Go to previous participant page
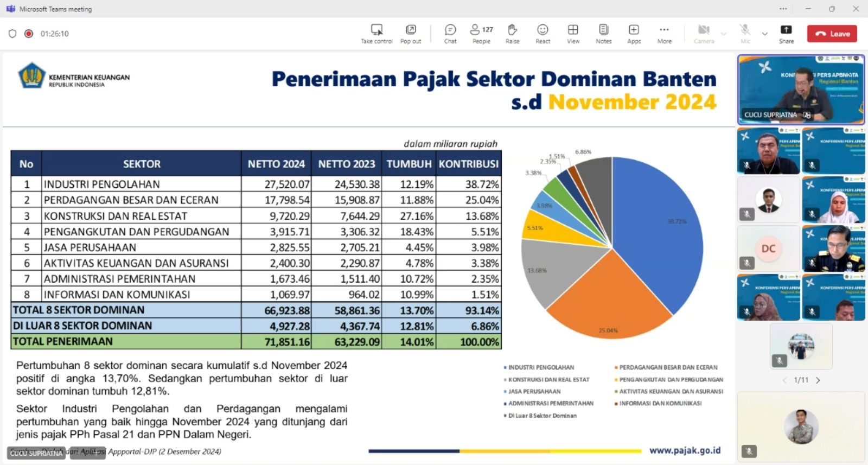Screen dimensions: 868x465 tap(784, 380)
